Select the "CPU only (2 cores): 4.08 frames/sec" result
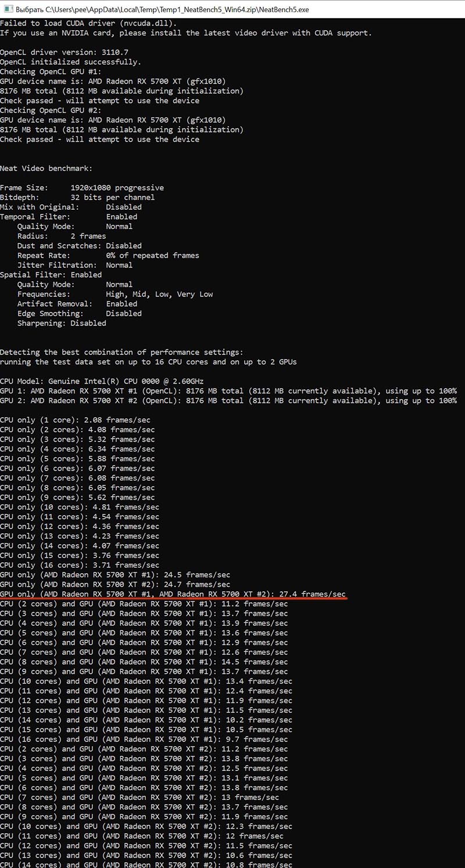465x868 pixels. (x=77, y=430)
